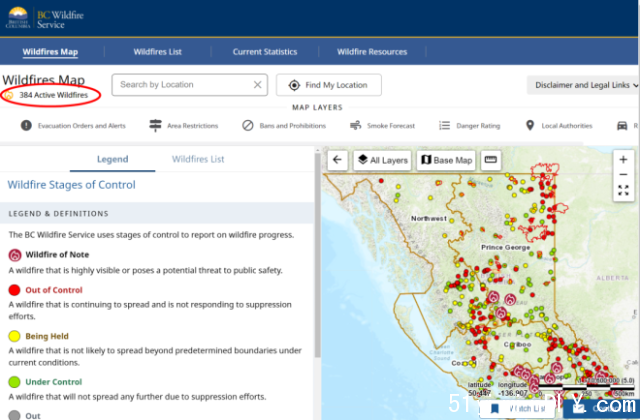Open Wildfire Resources page

tap(372, 52)
